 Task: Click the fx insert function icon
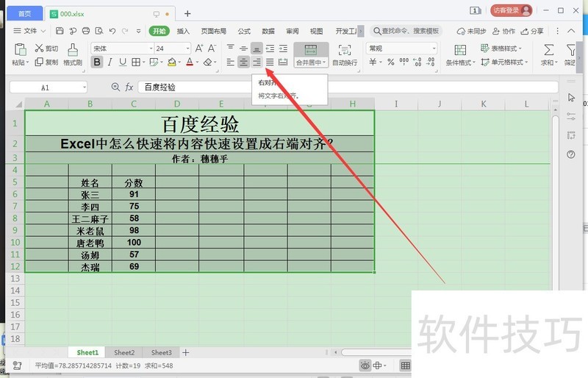[129, 87]
